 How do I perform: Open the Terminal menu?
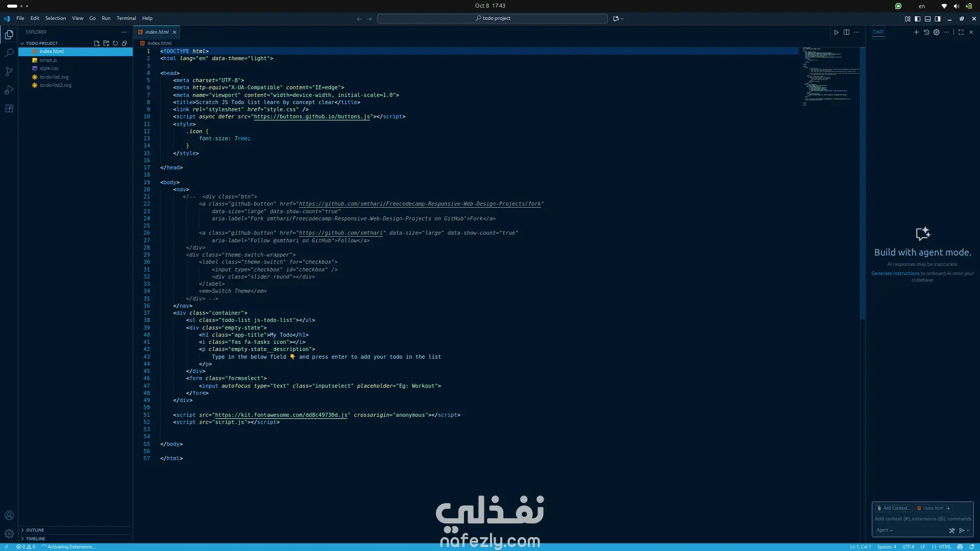pyautogui.click(x=126, y=18)
